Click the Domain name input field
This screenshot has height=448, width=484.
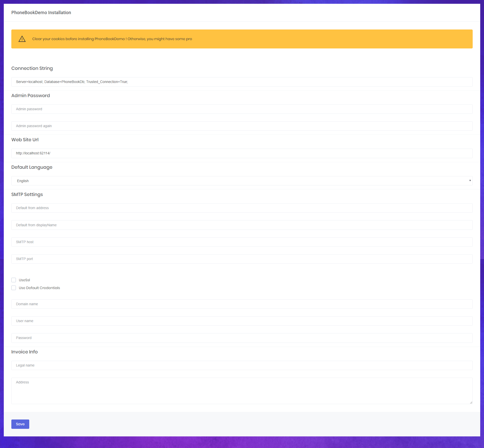(242, 304)
